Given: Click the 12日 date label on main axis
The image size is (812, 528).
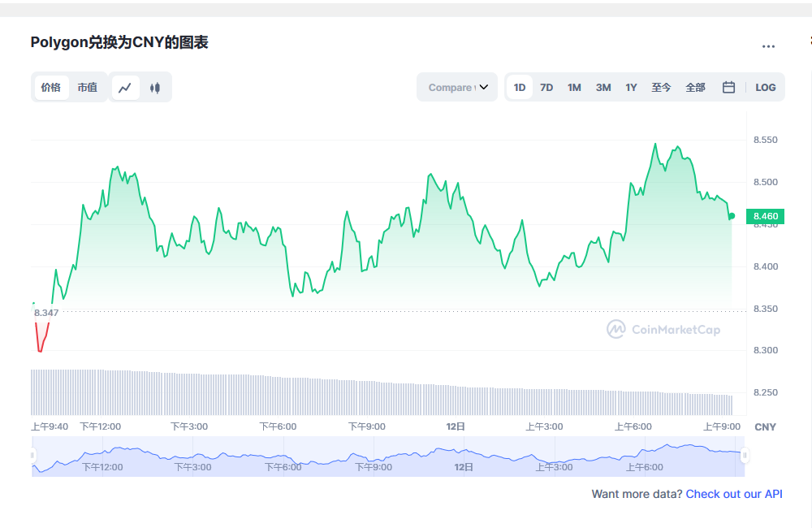Looking at the screenshot, I should (x=456, y=426).
